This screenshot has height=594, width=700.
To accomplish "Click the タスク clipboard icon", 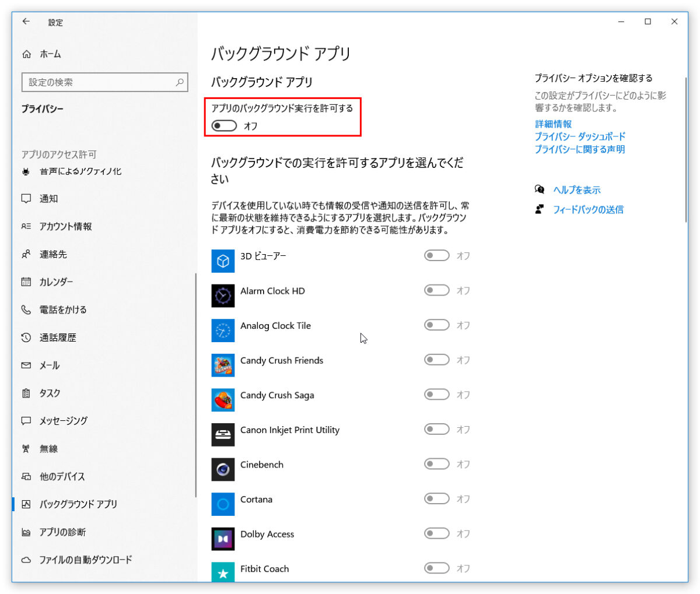I will point(26,393).
